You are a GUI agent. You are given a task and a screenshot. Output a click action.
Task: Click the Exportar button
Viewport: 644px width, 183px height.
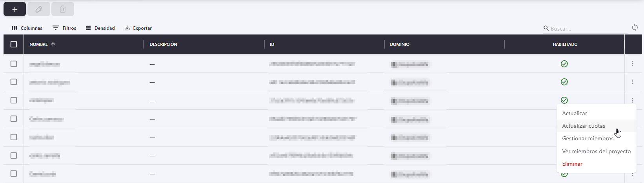(138, 28)
